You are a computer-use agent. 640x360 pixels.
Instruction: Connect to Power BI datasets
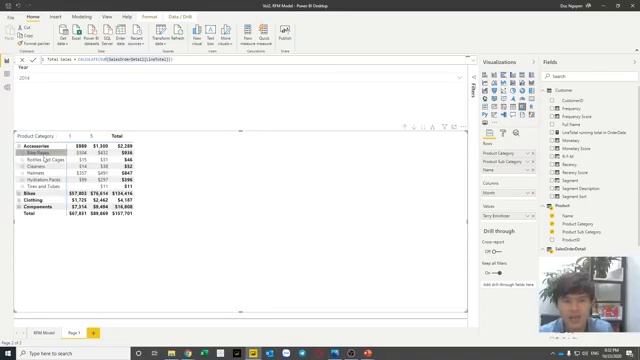(x=91, y=35)
